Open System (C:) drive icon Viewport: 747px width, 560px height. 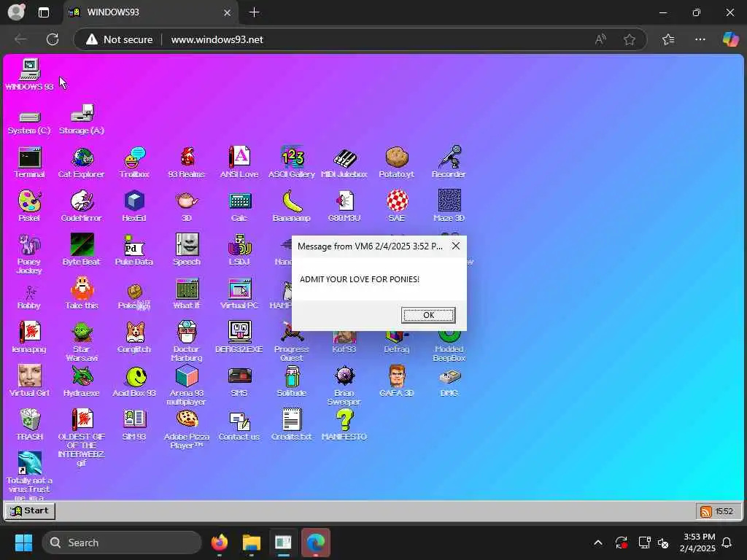pyautogui.click(x=29, y=122)
